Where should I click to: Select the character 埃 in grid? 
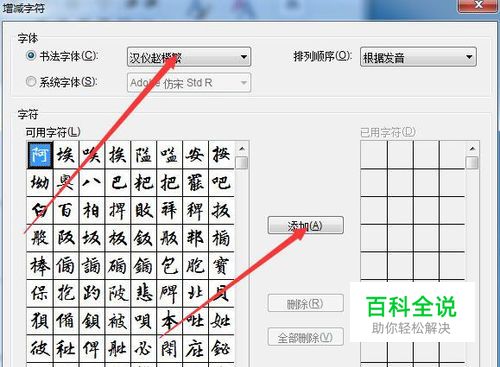coord(66,155)
